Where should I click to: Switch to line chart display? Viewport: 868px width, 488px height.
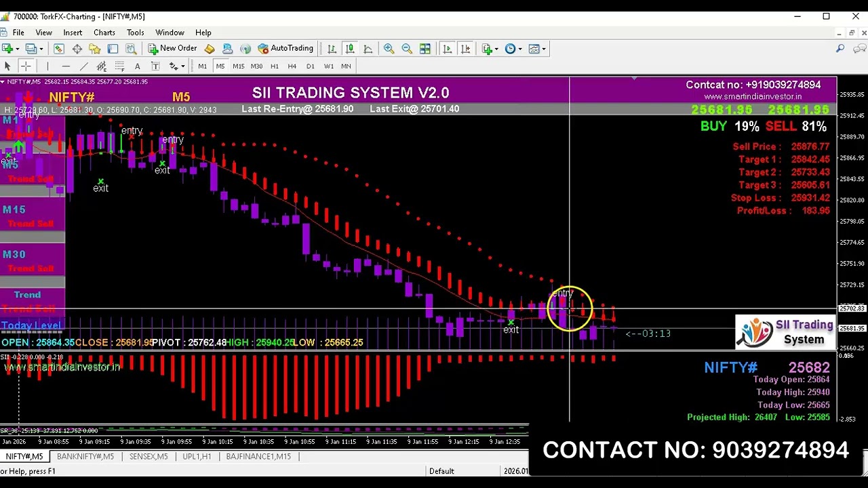[368, 49]
